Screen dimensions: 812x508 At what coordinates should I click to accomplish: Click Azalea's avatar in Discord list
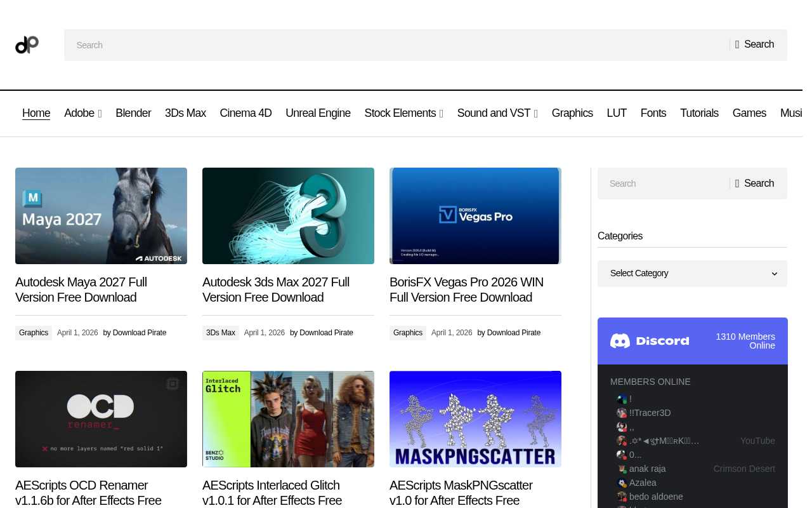coord(622,483)
